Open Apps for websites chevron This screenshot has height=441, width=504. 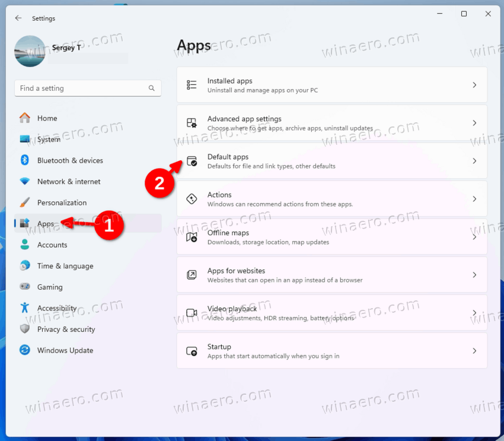474,275
